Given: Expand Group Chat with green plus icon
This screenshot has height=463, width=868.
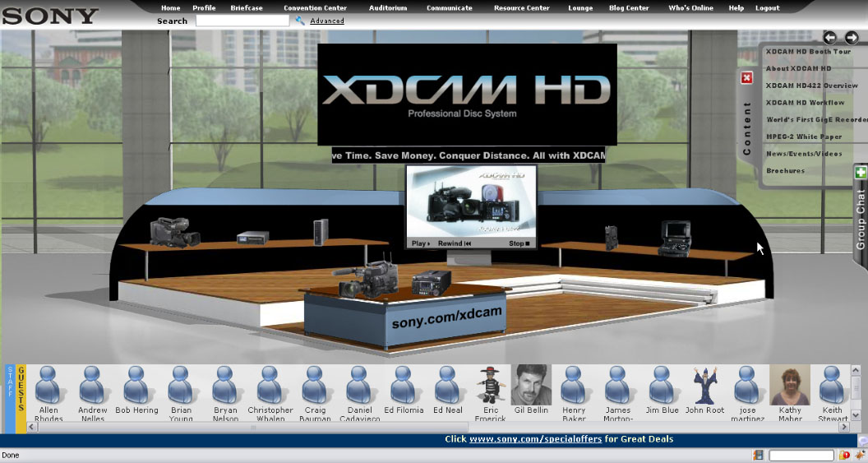Looking at the screenshot, I should pos(861,172).
